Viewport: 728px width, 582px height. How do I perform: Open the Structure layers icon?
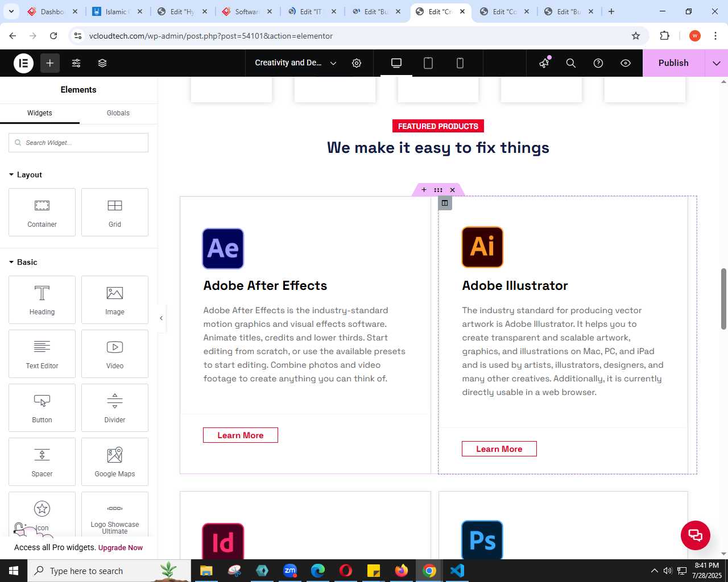[102, 63]
